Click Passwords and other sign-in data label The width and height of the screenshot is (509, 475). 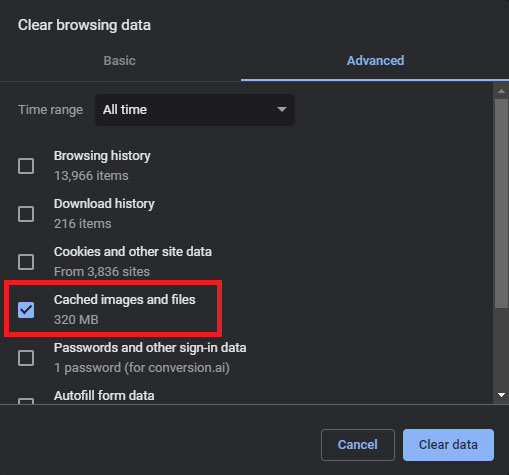(150, 348)
